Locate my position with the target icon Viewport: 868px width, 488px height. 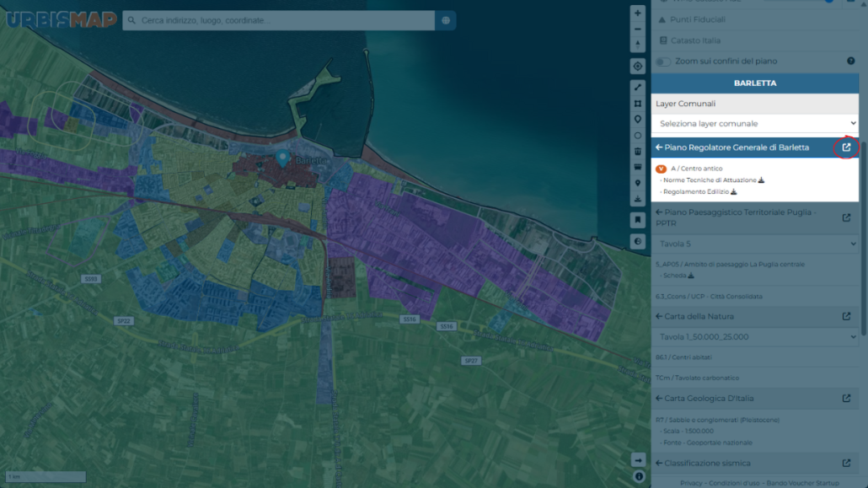click(x=638, y=67)
